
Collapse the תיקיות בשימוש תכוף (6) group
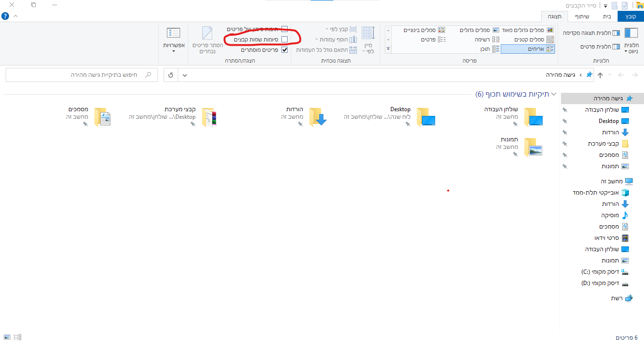tap(553, 94)
